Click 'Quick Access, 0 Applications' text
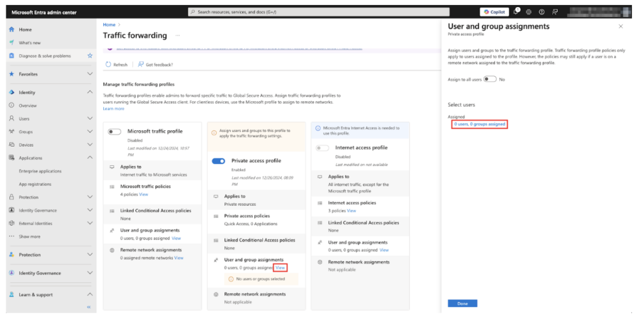Image resolution: width=644 pixels, height=322 pixels. tap(250, 224)
